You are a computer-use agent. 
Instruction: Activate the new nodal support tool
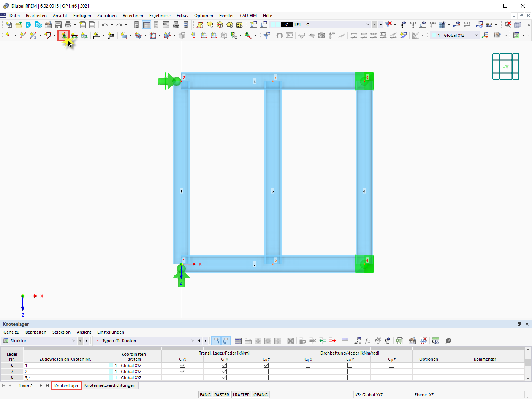[63, 35]
